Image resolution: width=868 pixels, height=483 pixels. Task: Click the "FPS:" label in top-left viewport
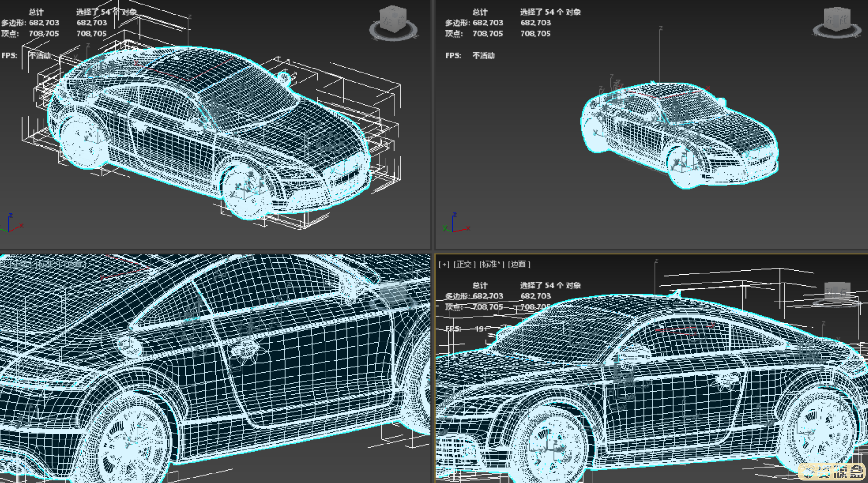pyautogui.click(x=10, y=55)
